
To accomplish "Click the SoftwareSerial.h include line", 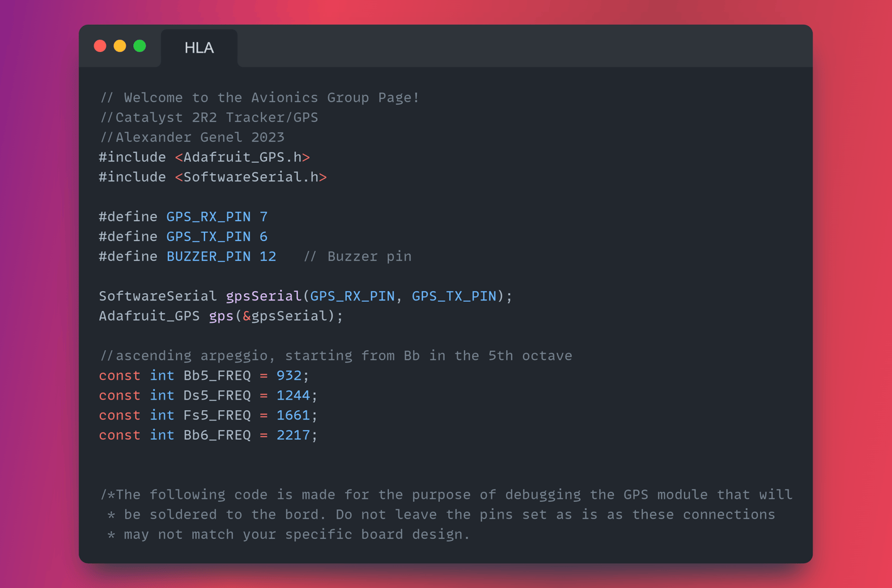I will [212, 177].
